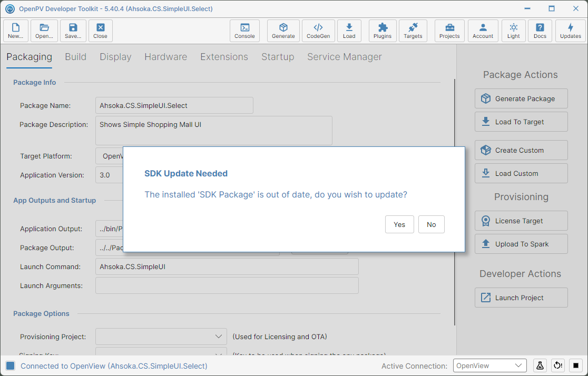Click the Package Output path field
The width and height of the screenshot is (588, 376).
pyautogui.click(x=109, y=248)
